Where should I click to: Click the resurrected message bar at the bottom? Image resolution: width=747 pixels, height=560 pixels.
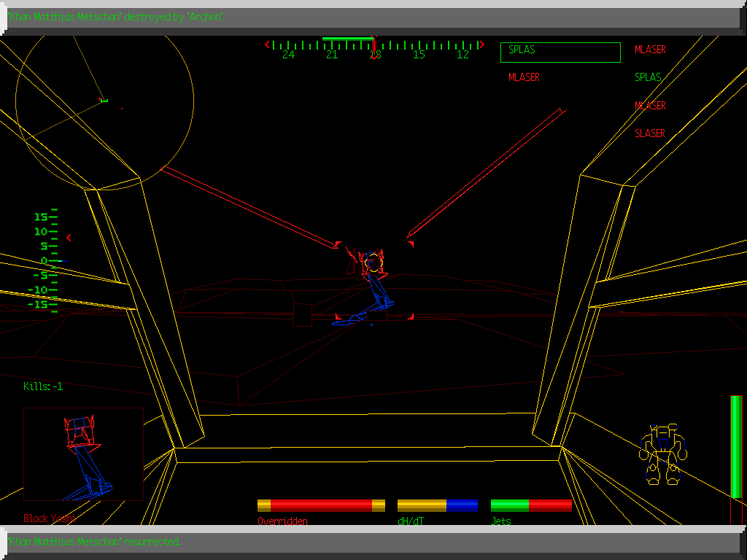tap(95, 542)
